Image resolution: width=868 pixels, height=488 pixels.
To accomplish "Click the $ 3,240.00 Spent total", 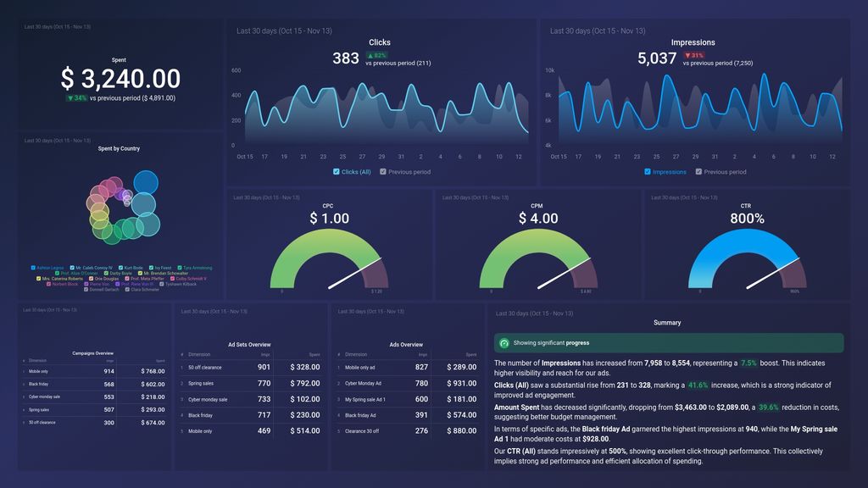I will (120, 79).
